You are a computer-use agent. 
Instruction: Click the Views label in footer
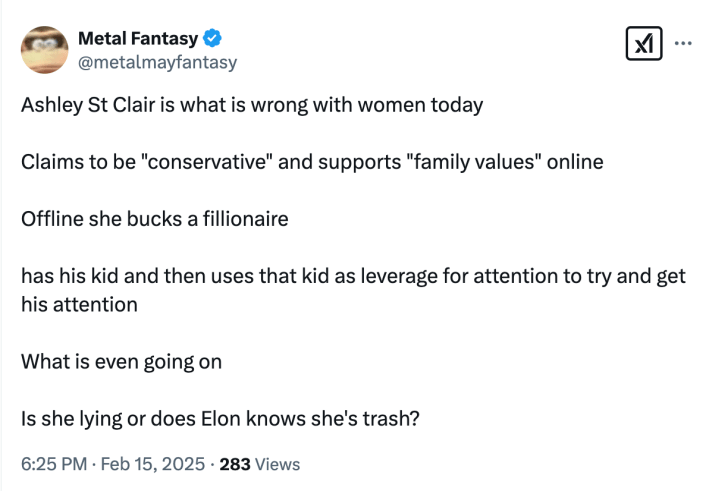point(278,464)
